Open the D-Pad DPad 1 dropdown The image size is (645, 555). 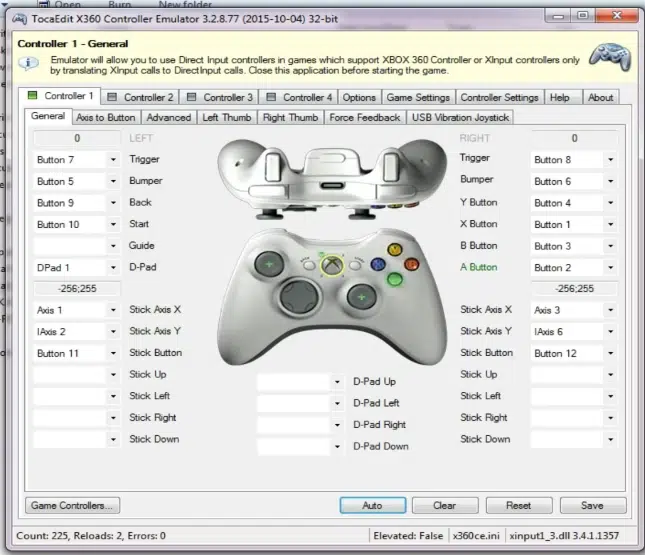(114, 267)
